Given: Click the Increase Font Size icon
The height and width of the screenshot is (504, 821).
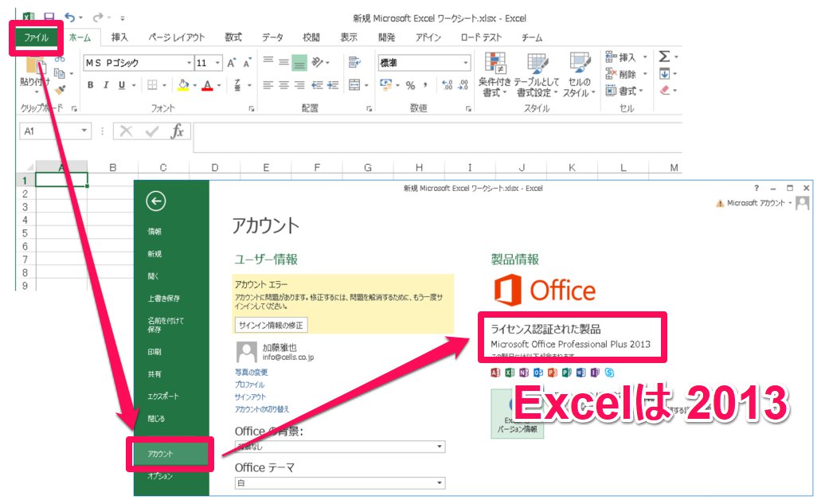Looking at the screenshot, I should point(232,63).
